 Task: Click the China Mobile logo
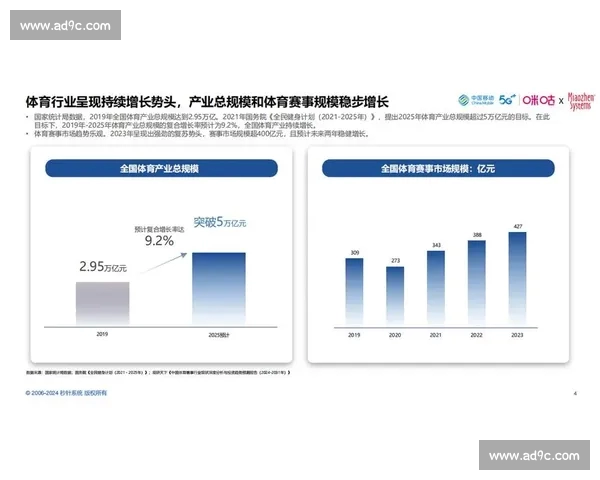(476, 100)
